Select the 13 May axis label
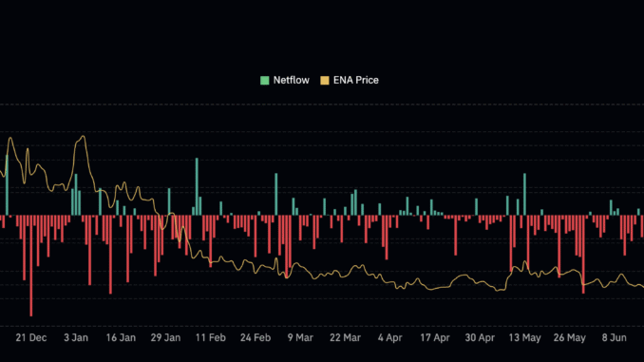This screenshot has height=362, width=644. [x=524, y=337]
